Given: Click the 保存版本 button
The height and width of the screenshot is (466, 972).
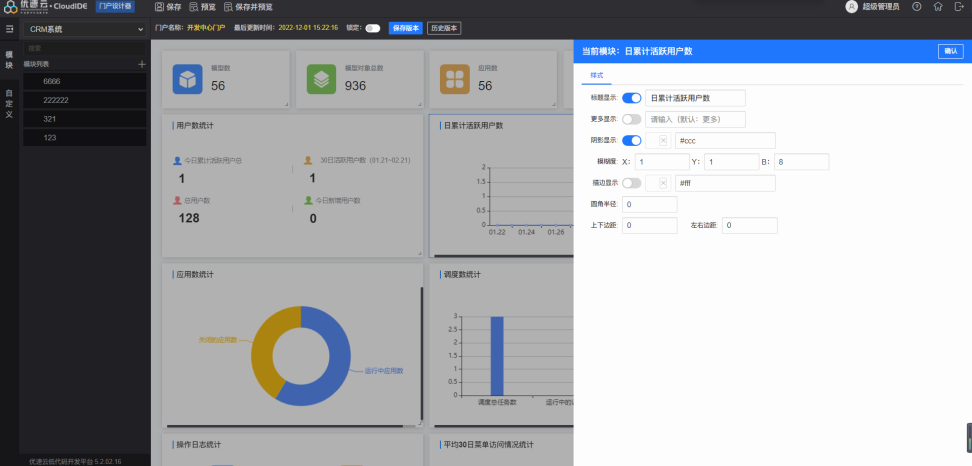Looking at the screenshot, I should [x=405, y=29].
